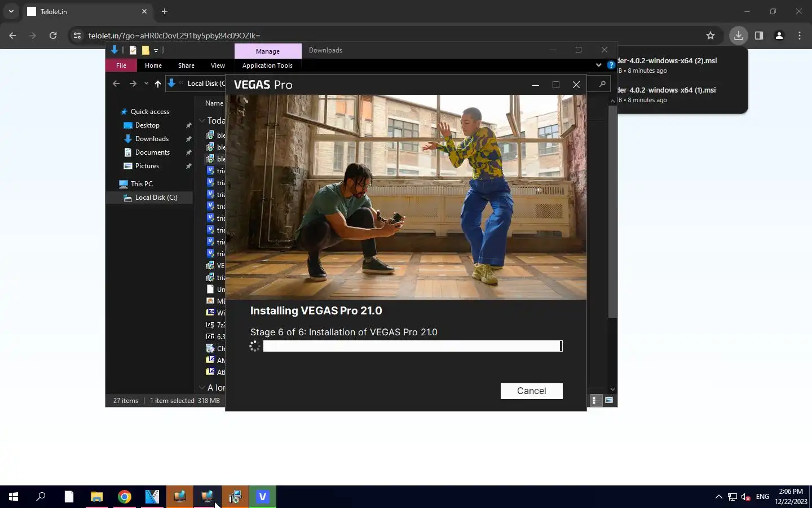
Task: Select the Application Tools tab
Action: (x=267, y=65)
